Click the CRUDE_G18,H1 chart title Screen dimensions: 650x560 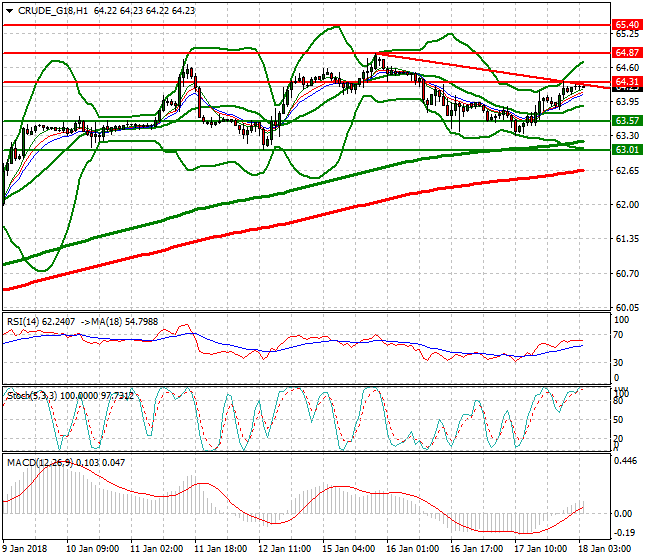(51, 9)
